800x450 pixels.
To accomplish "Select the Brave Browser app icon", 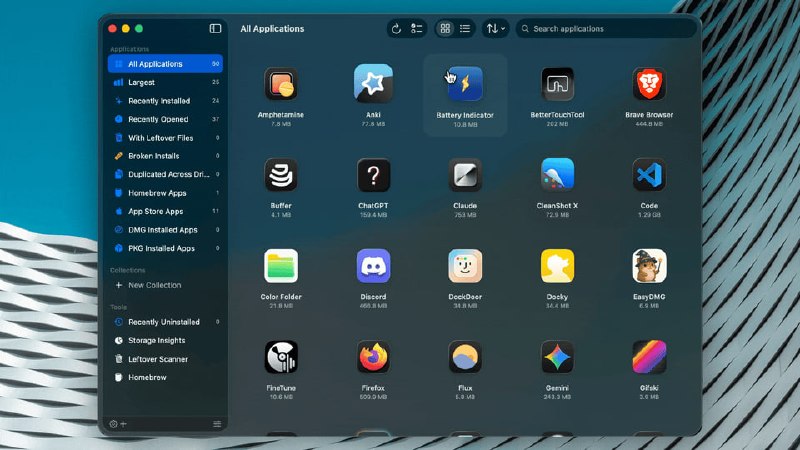I will (x=649, y=84).
